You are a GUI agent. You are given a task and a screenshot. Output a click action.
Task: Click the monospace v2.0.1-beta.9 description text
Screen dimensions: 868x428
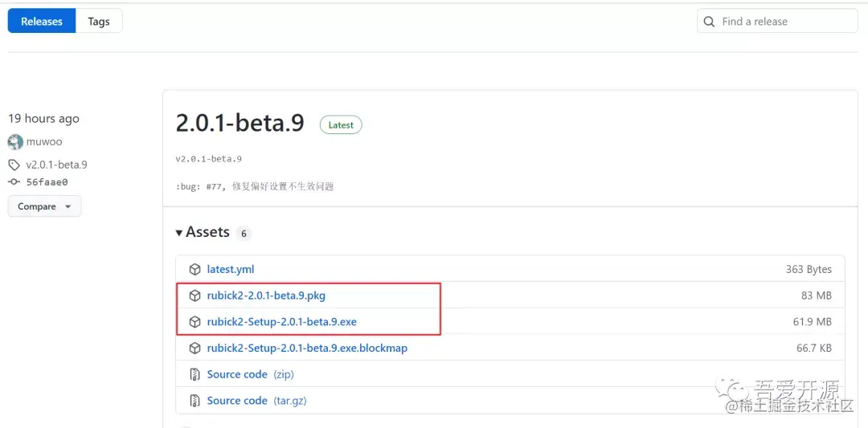(x=209, y=159)
